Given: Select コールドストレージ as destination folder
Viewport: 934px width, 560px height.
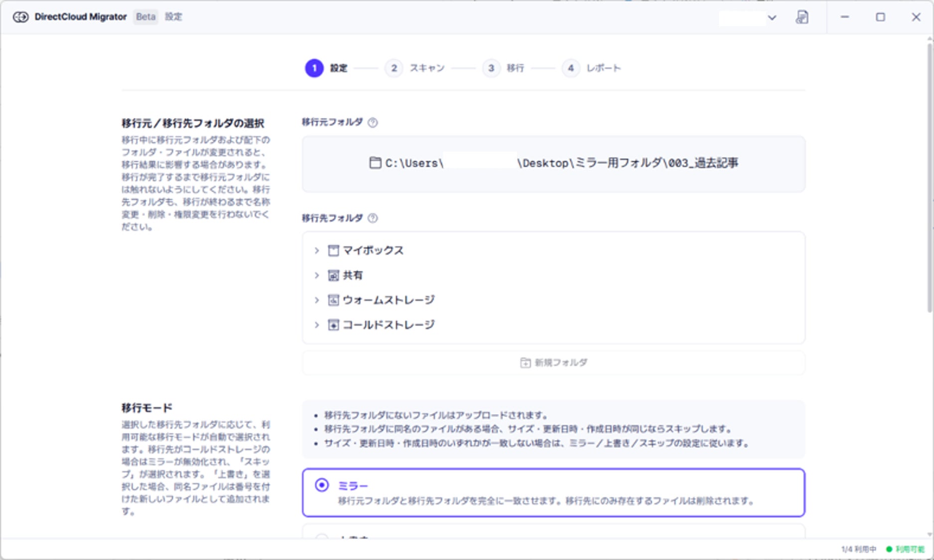Looking at the screenshot, I should [389, 325].
